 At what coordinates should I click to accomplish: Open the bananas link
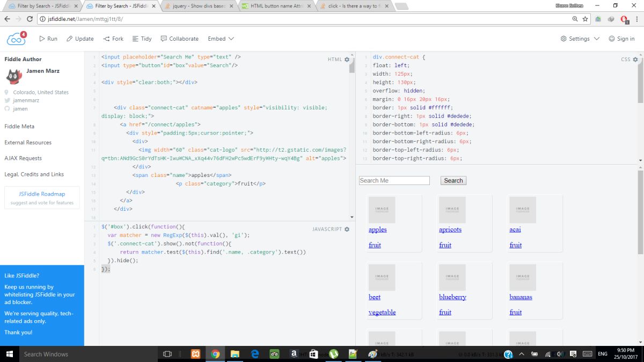(521, 297)
